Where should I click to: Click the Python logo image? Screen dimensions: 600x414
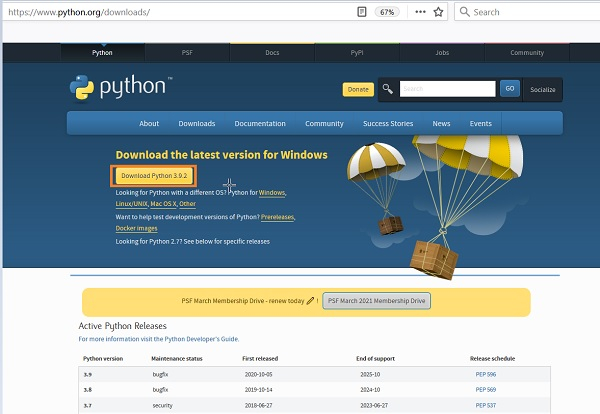pyautogui.click(x=121, y=88)
